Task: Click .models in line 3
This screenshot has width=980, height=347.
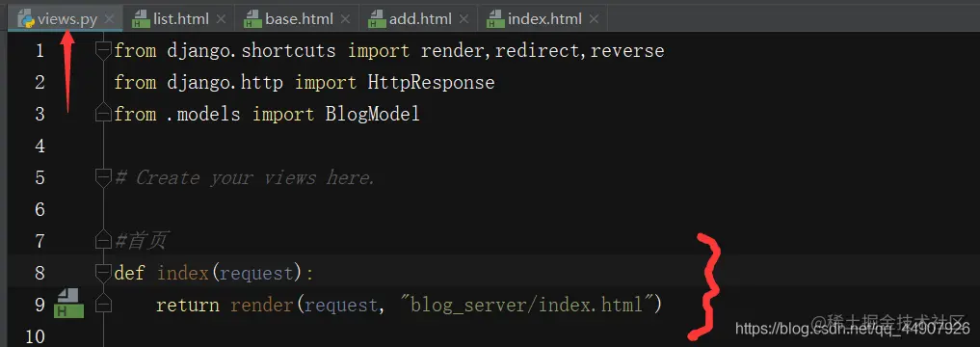Action: tap(203, 115)
